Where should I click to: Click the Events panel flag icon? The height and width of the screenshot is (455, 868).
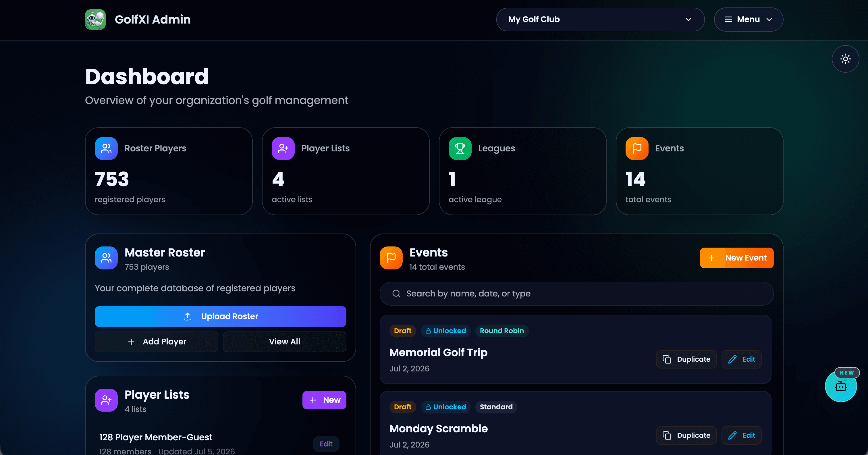click(391, 258)
